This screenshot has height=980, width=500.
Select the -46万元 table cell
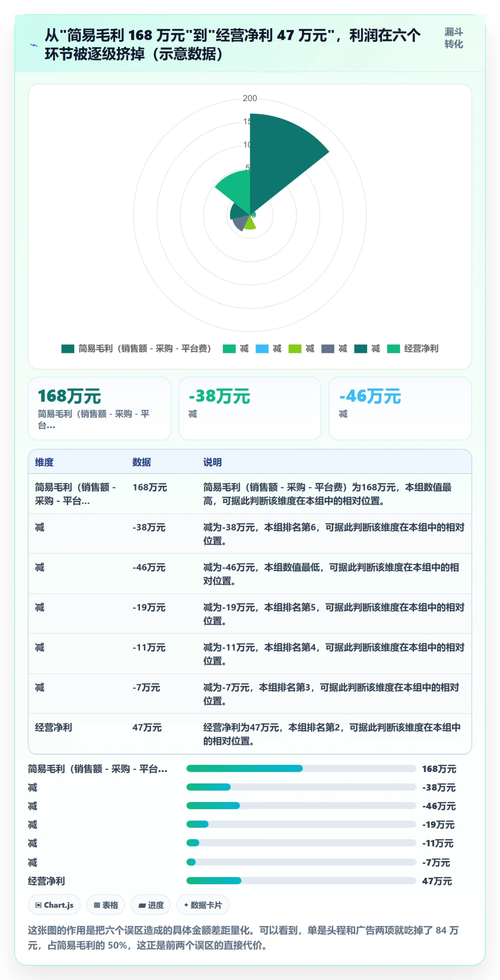[x=149, y=568]
